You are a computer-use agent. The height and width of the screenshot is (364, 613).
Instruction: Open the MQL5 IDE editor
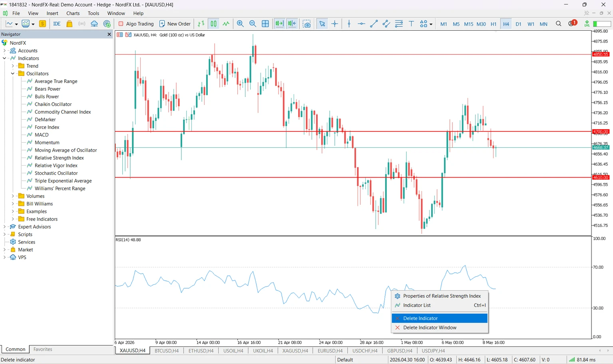click(x=57, y=24)
